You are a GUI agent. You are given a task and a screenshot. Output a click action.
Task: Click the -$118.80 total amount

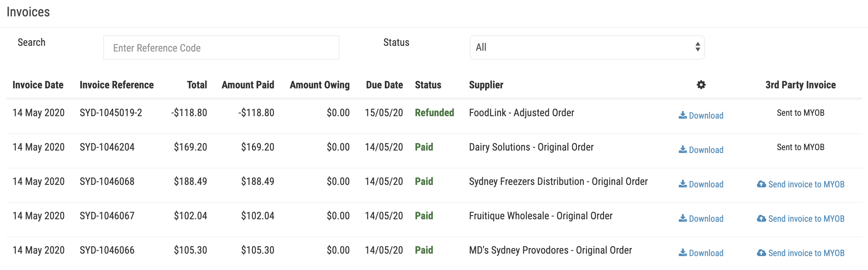coord(189,112)
